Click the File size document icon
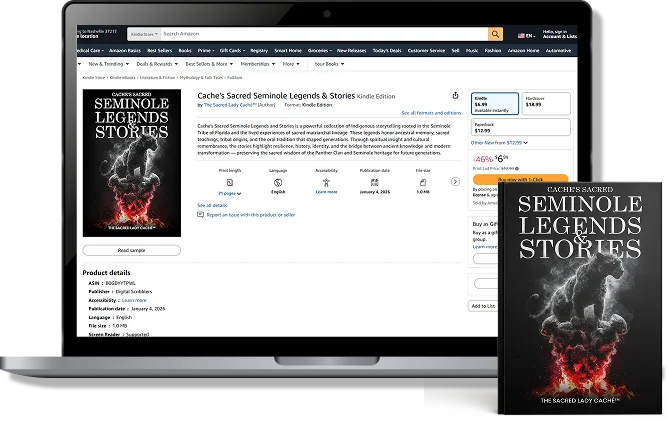 tap(423, 183)
